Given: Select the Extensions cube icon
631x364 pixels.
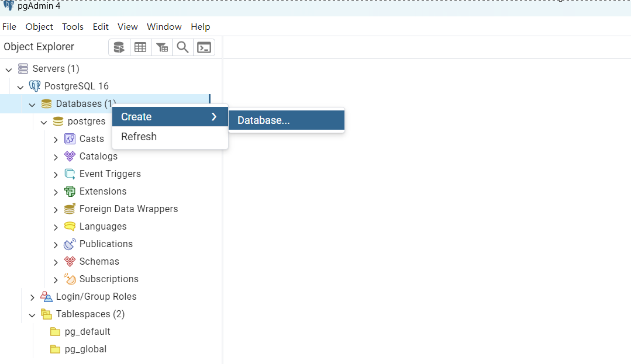Looking at the screenshot, I should [x=70, y=191].
